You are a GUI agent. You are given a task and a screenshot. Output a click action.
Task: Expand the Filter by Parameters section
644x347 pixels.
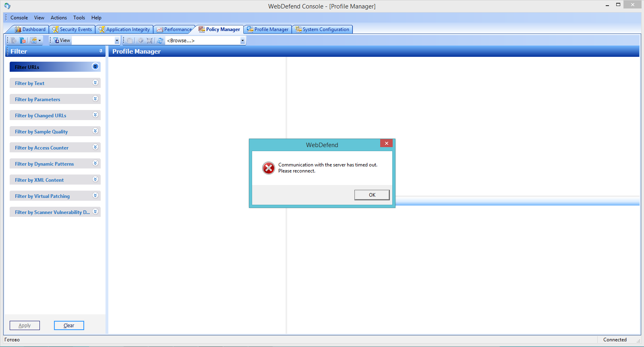click(95, 99)
